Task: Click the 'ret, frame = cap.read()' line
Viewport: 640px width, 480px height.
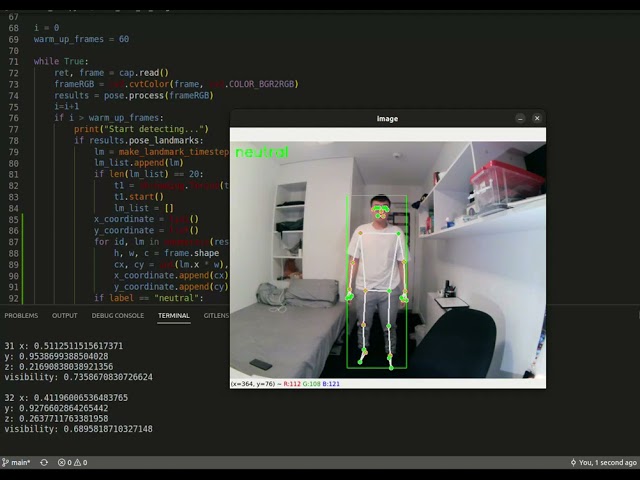Action: point(111,73)
